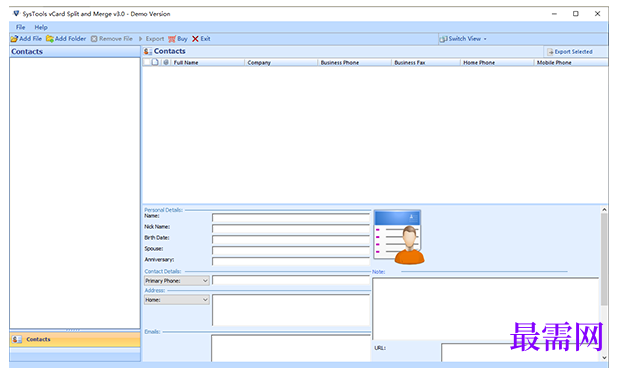Click the app logo in the title bar

click(x=16, y=13)
